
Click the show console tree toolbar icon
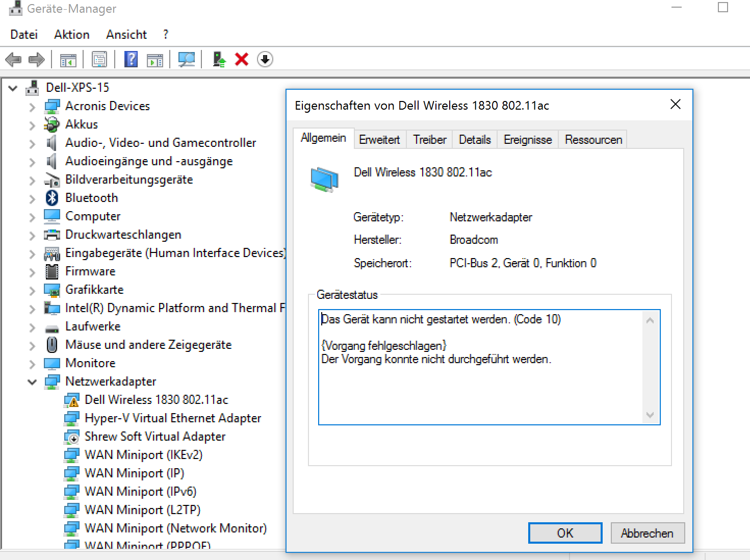(68, 60)
